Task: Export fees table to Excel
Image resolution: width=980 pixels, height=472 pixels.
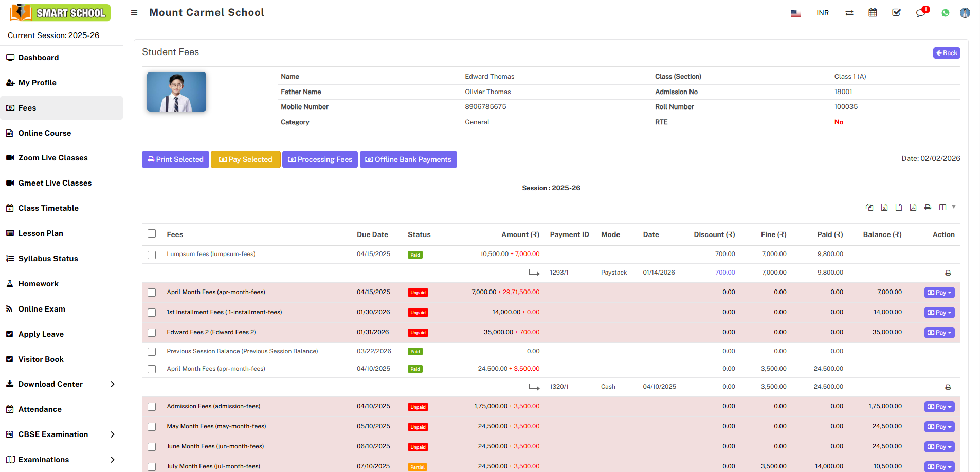Action: pyautogui.click(x=884, y=207)
